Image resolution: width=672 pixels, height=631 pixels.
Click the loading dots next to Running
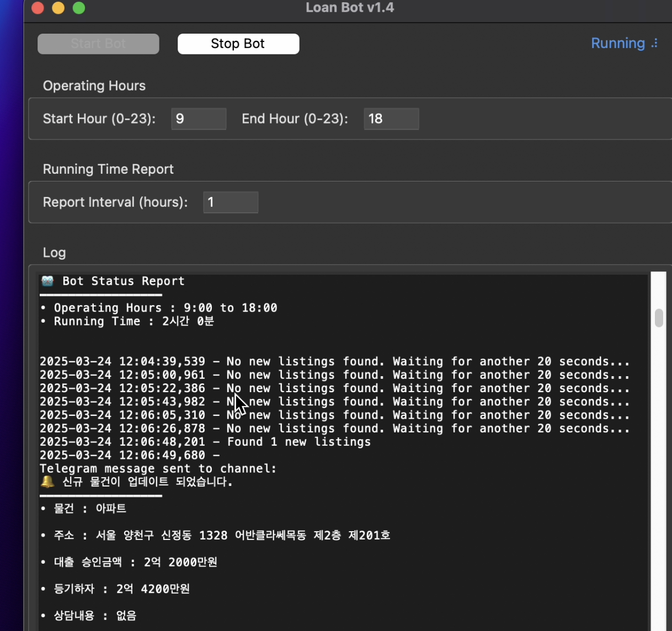655,44
